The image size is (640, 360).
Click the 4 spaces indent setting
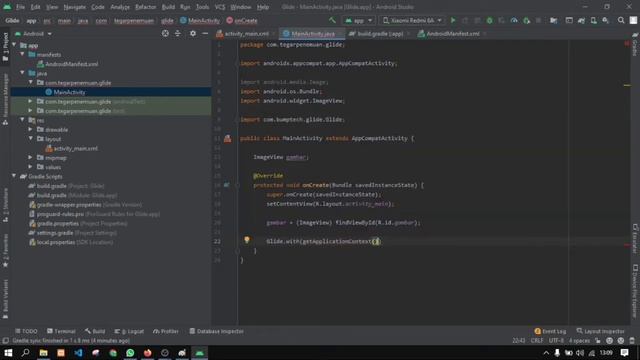(579, 340)
